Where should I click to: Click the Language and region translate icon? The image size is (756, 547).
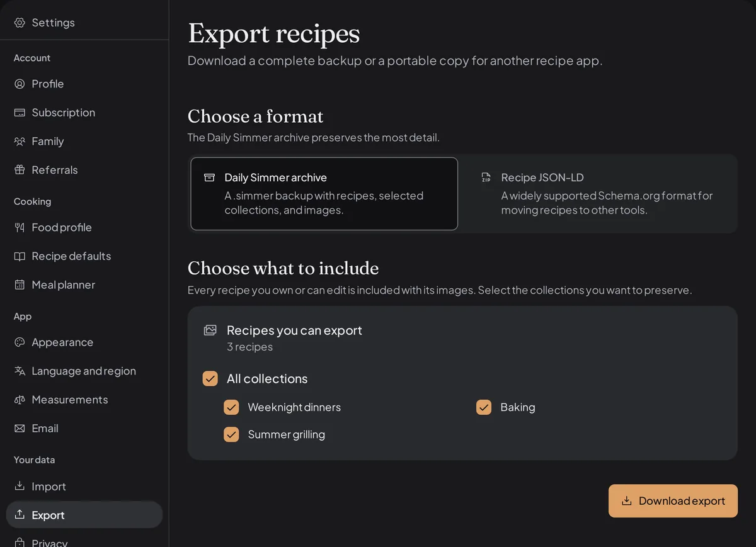click(x=20, y=371)
